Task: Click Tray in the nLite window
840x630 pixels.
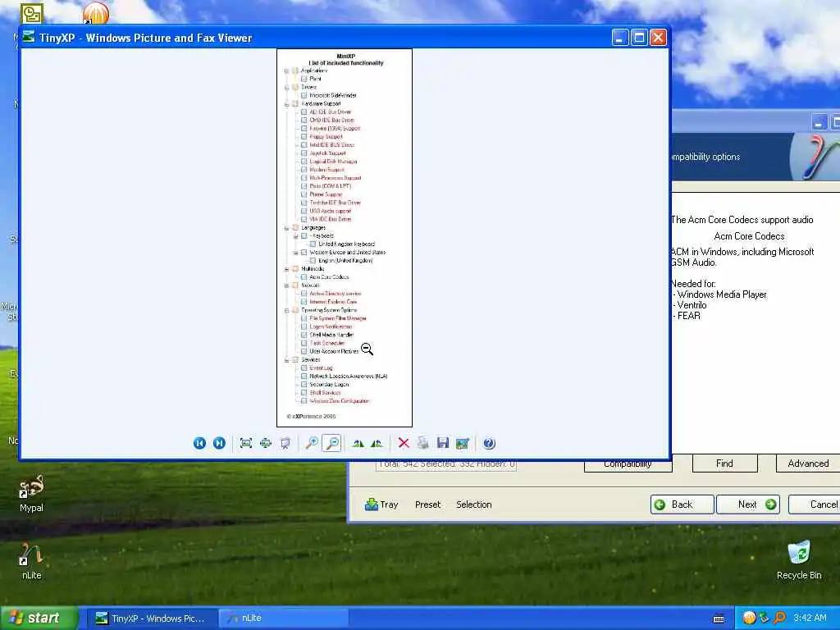Action: coord(381,504)
